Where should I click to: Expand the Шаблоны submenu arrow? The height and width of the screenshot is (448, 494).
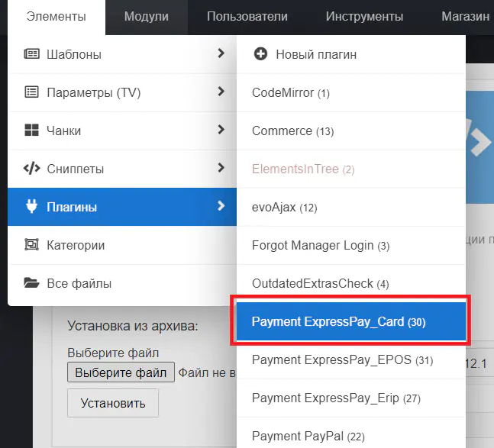221,53
